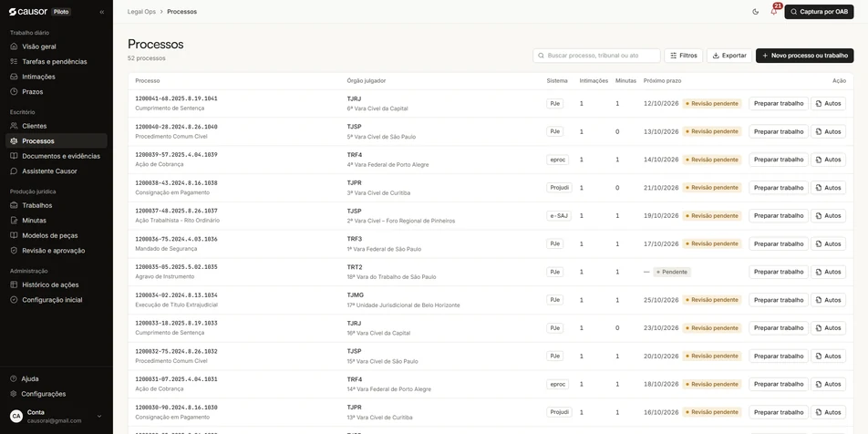Open Prazos clock icon

click(14, 91)
